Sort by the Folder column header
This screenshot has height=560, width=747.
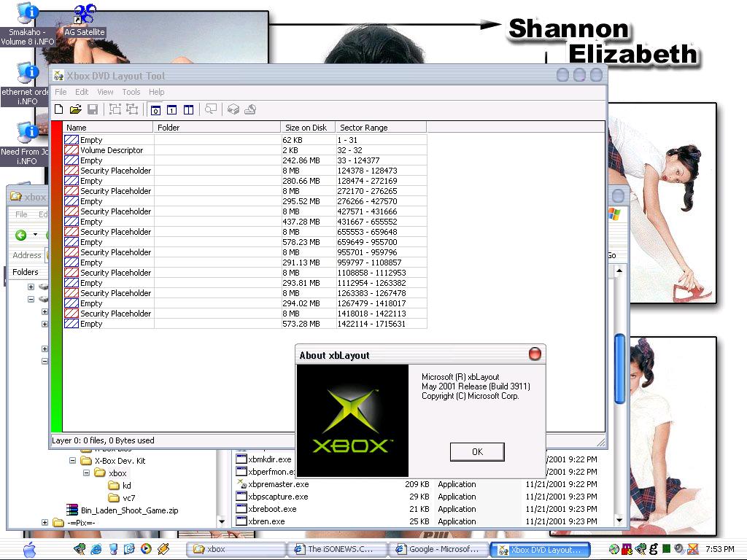[217, 127]
